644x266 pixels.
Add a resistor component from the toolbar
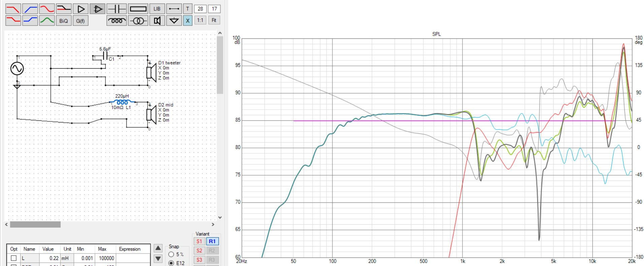tap(138, 9)
